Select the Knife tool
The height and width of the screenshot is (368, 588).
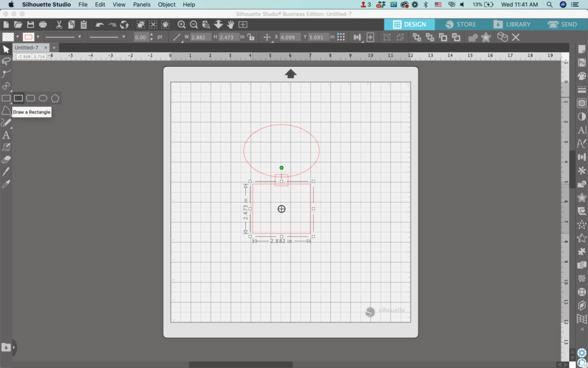pos(6,171)
